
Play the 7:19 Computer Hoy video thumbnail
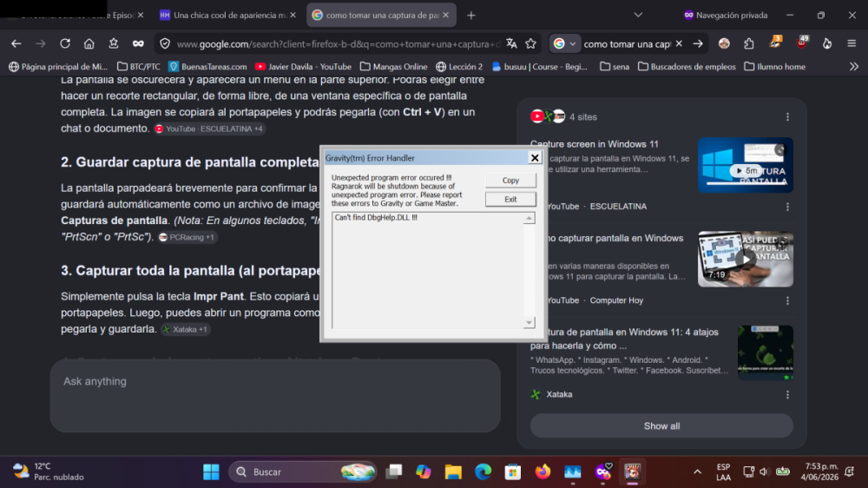745,259
